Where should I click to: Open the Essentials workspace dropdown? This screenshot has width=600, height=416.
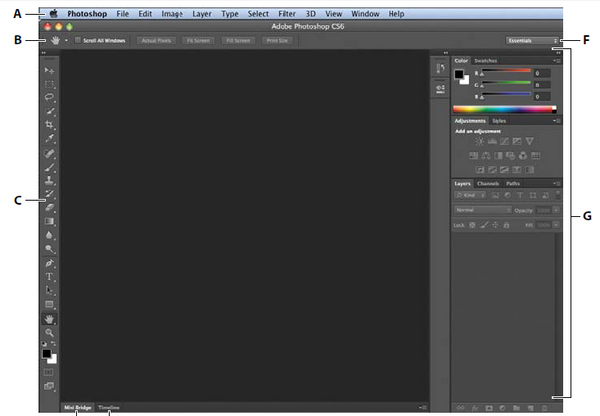point(532,41)
